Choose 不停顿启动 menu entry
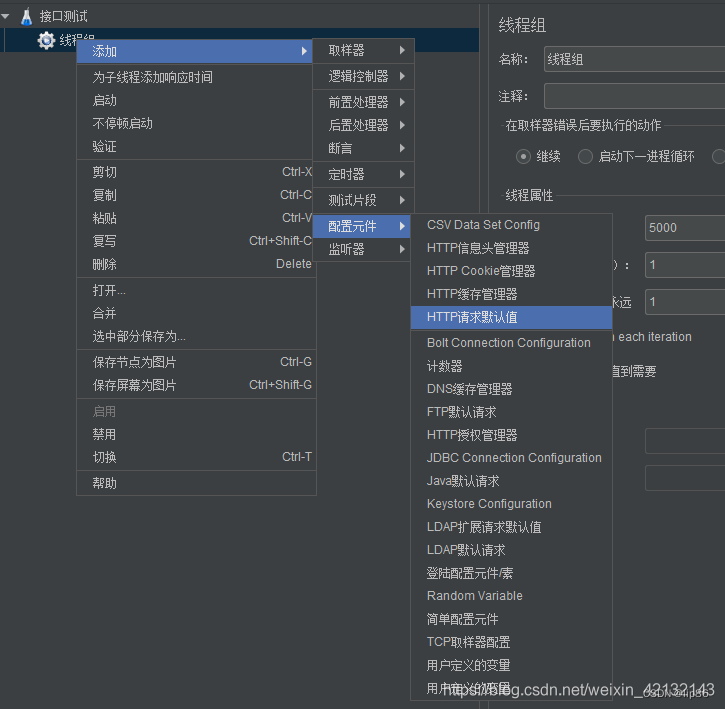Image resolution: width=725 pixels, height=709 pixels. pyautogui.click(x=195, y=123)
